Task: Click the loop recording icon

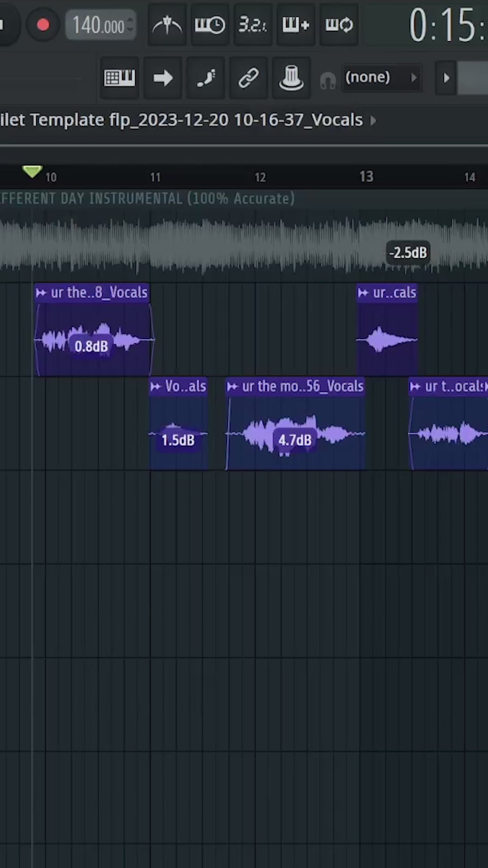Action: click(339, 25)
